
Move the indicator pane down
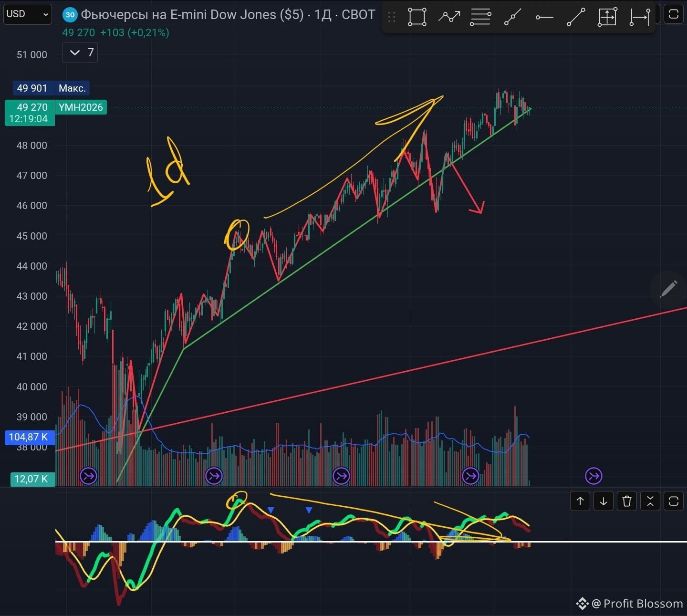coord(603,501)
